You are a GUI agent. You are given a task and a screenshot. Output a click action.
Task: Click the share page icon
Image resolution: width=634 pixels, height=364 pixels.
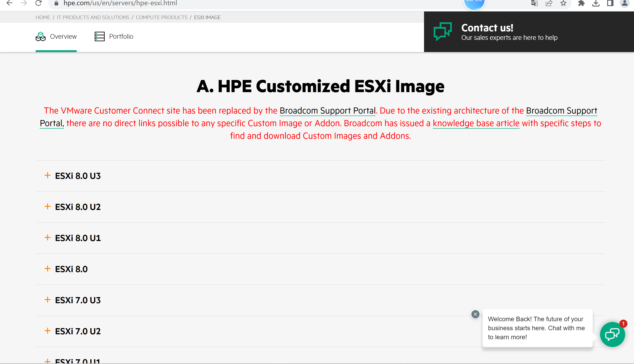click(x=549, y=3)
